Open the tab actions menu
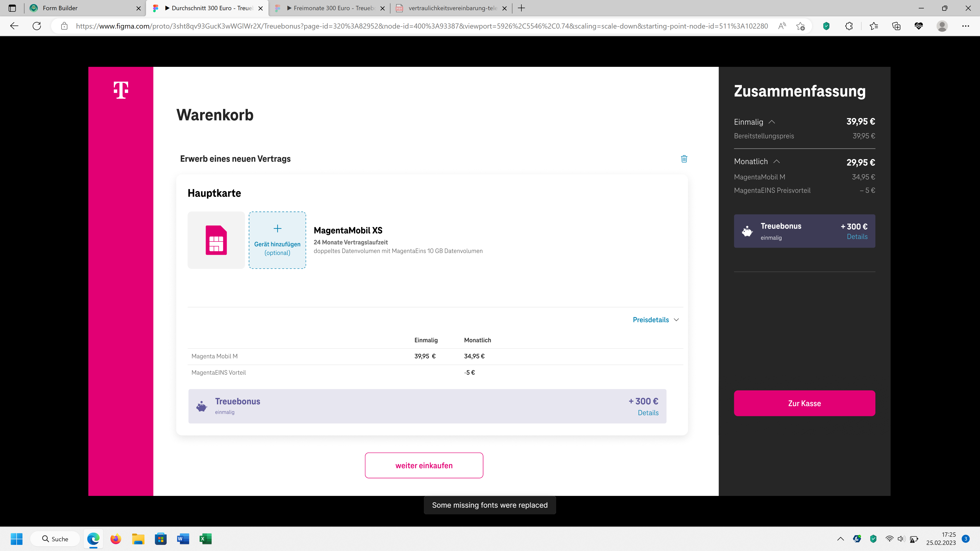 pos(12,8)
